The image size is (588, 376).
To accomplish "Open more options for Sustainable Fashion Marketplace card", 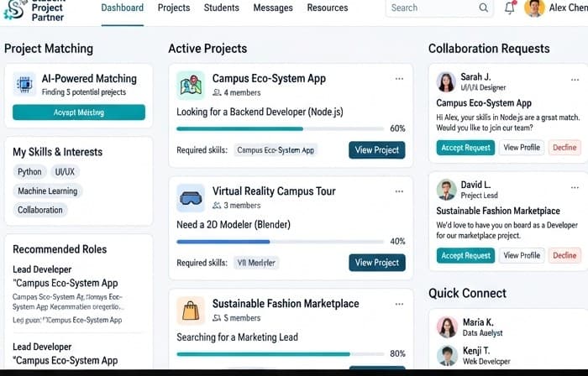I will click(399, 304).
